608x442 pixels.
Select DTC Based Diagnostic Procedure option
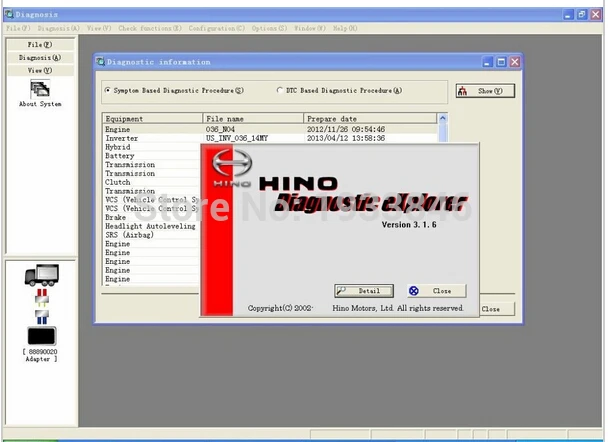point(339,90)
